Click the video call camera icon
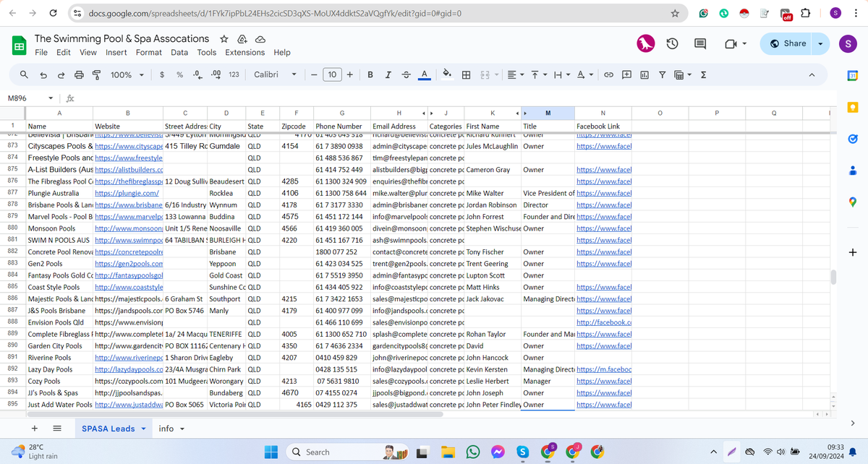 pos(731,44)
